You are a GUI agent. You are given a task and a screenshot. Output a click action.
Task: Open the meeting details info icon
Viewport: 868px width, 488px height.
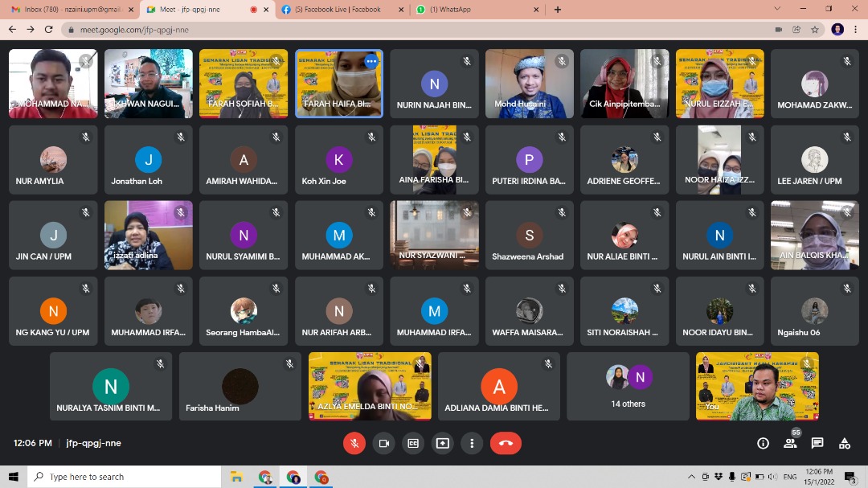tap(763, 443)
